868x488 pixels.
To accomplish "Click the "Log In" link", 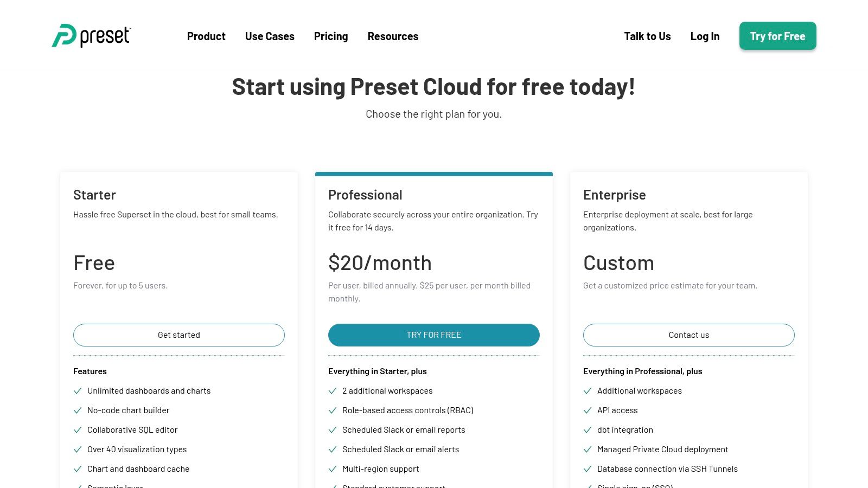I will click(x=705, y=36).
